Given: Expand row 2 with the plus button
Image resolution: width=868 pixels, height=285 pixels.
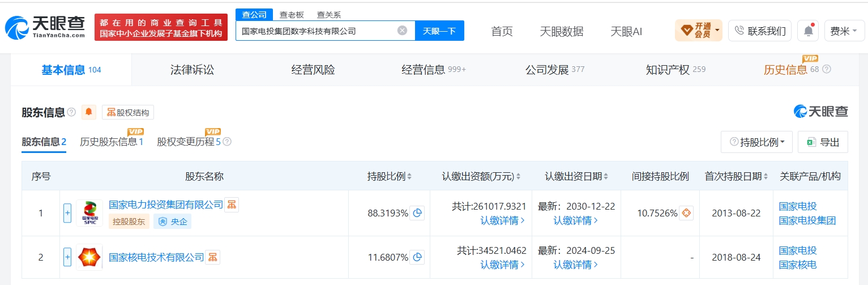Looking at the screenshot, I should click(67, 257).
